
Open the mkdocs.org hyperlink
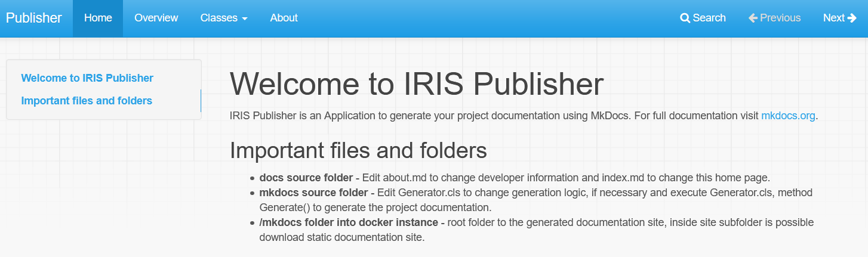[x=788, y=116]
